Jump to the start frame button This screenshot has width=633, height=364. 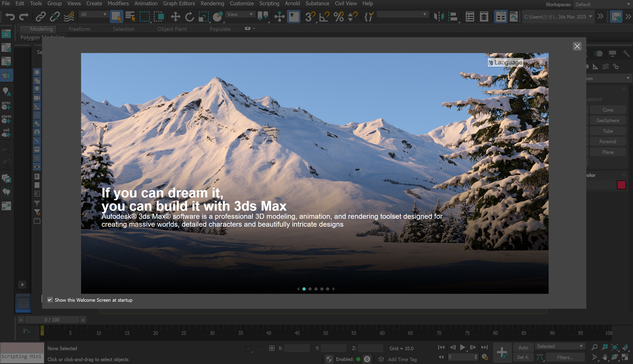point(441,347)
